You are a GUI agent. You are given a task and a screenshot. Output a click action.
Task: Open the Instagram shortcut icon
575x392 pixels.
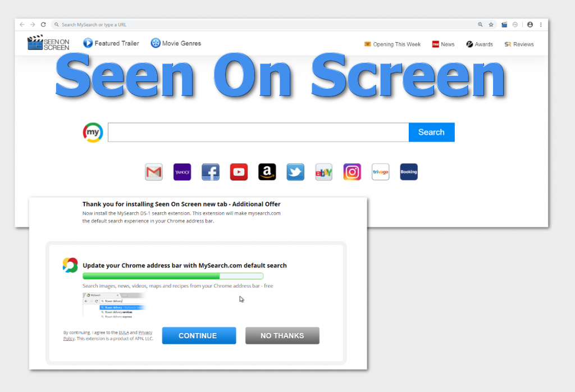pos(352,172)
